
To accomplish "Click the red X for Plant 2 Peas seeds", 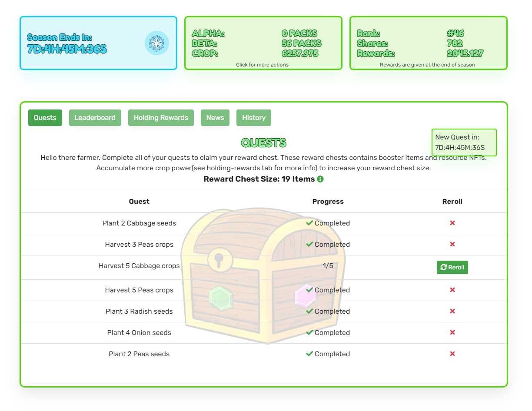I will [x=452, y=354].
